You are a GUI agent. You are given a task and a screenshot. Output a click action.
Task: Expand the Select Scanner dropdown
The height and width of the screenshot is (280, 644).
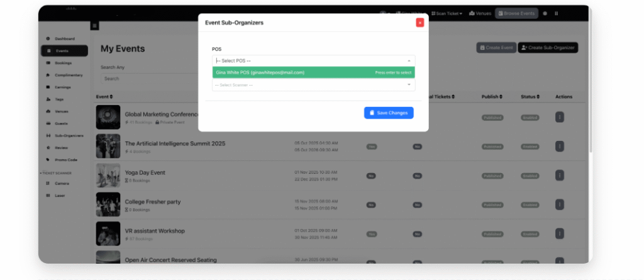(313, 85)
